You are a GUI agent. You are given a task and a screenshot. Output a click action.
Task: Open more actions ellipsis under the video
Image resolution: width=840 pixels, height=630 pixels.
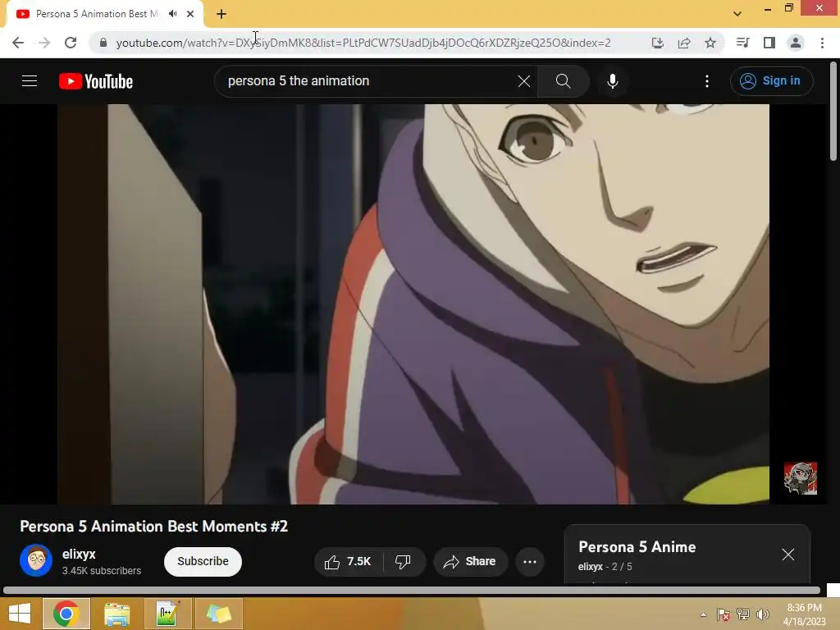(x=530, y=561)
